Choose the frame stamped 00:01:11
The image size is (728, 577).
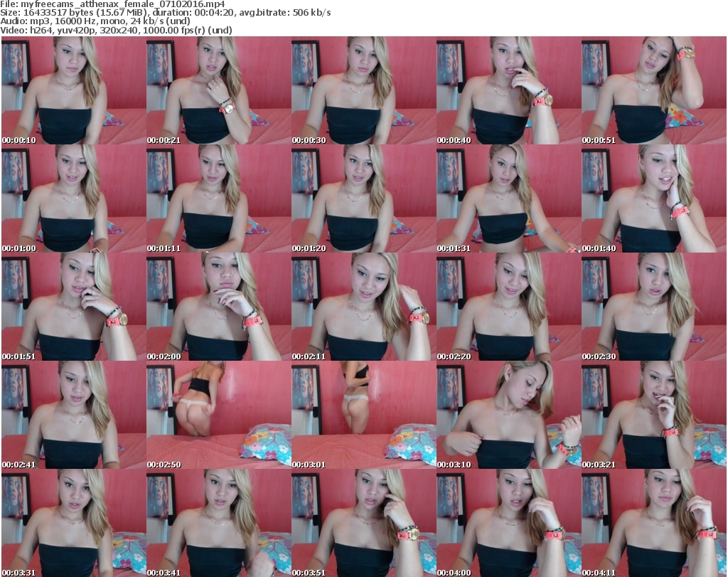point(219,198)
